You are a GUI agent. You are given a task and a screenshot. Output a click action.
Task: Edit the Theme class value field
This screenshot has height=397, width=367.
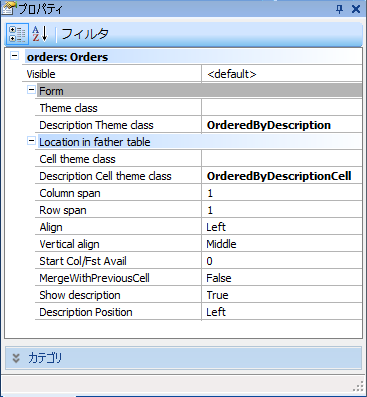click(x=282, y=108)
